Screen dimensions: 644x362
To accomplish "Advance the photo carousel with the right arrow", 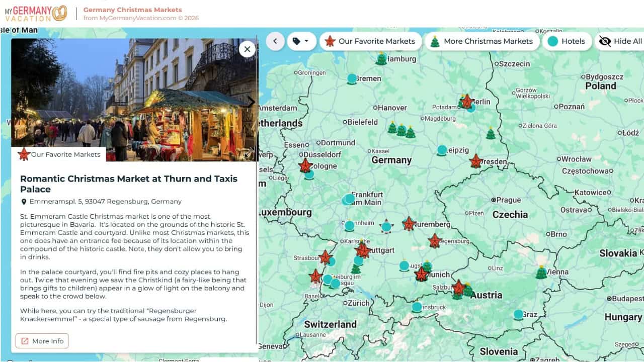I will [251, 102].
